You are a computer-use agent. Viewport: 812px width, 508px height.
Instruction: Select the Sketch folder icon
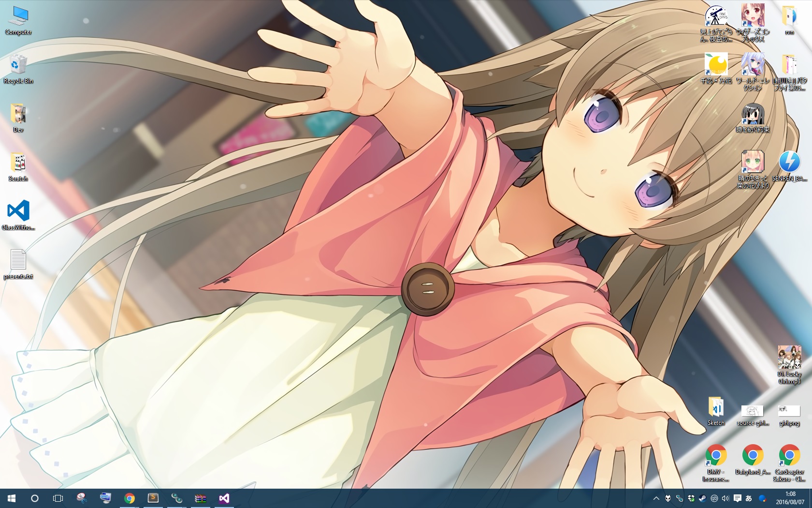[x=716, y=411]
